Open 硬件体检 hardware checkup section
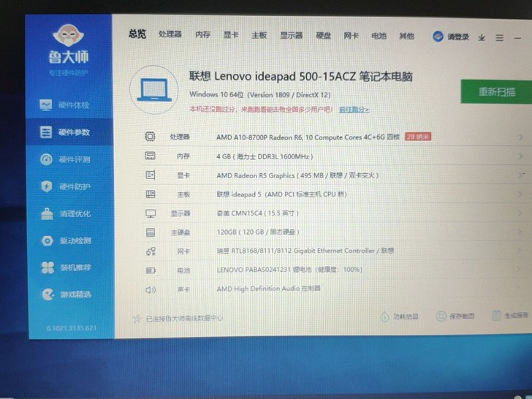Screen dimensions: 532x399 tap(64, 105)
